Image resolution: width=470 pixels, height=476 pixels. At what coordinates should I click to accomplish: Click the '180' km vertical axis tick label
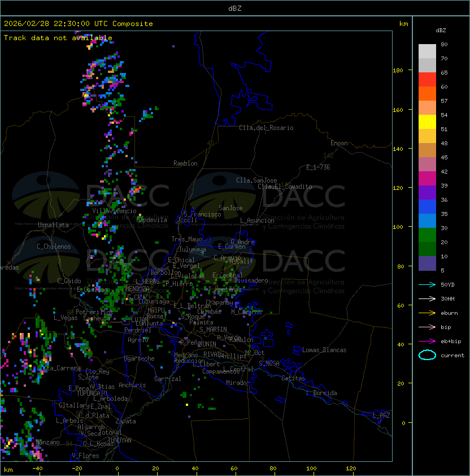[x=398, y=71]
